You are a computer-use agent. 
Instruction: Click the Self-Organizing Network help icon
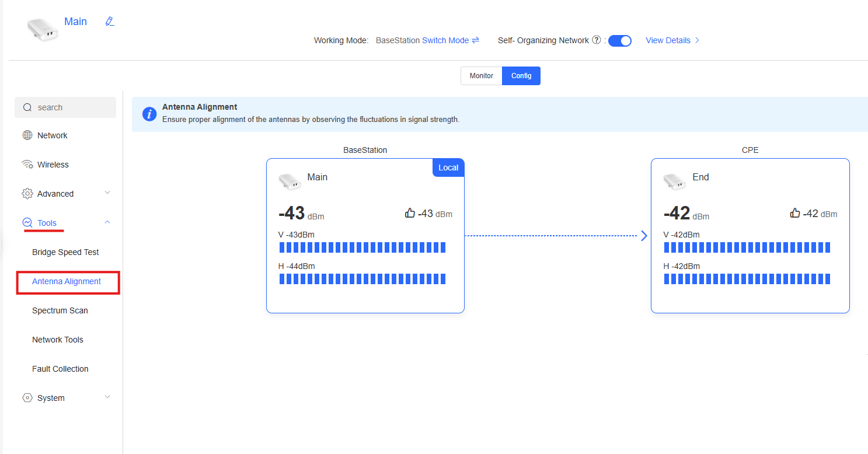click(x=597, y=40)
